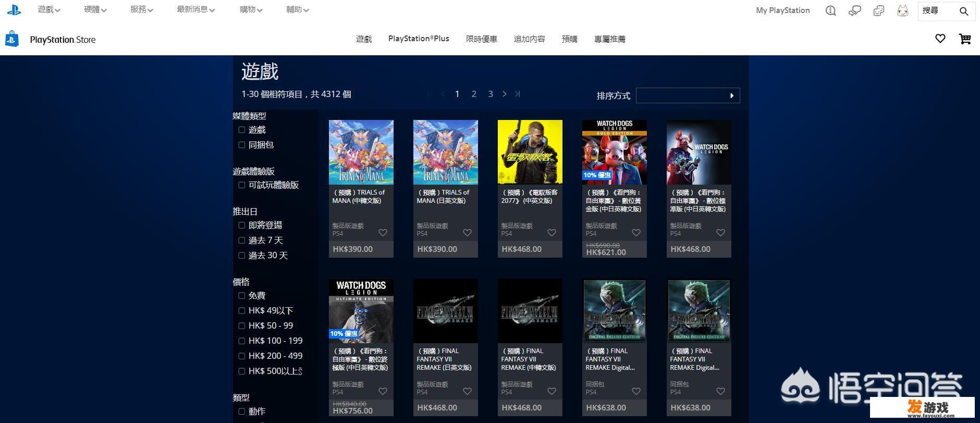
Task: Open the Cyberpunk 2077 cover thumbnail
Action: click(530, 152)
